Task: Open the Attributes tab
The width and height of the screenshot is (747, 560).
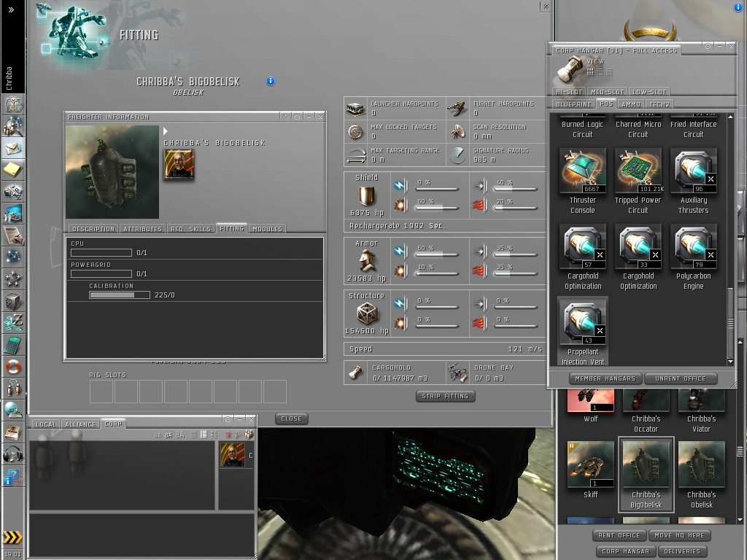Action: click(143, 229)
